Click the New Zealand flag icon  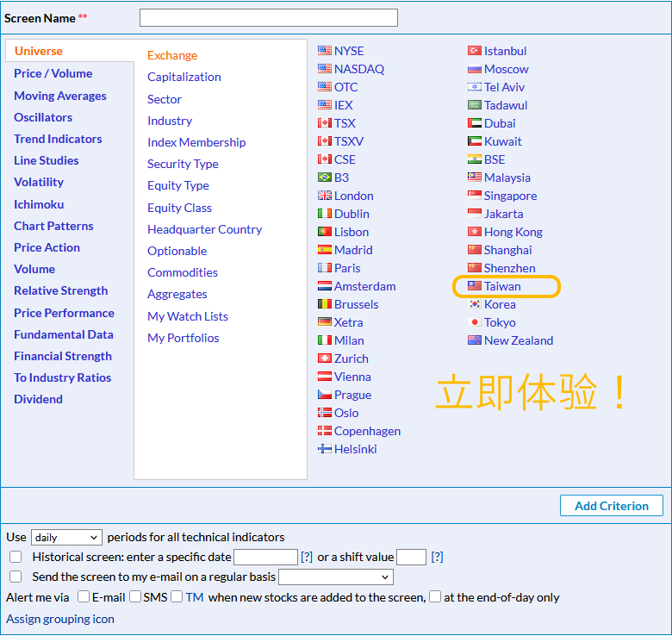click(x=475, y=340)
